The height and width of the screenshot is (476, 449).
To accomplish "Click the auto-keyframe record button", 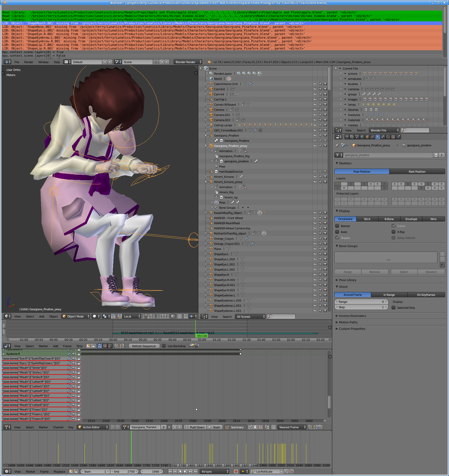I will point(236,471).
